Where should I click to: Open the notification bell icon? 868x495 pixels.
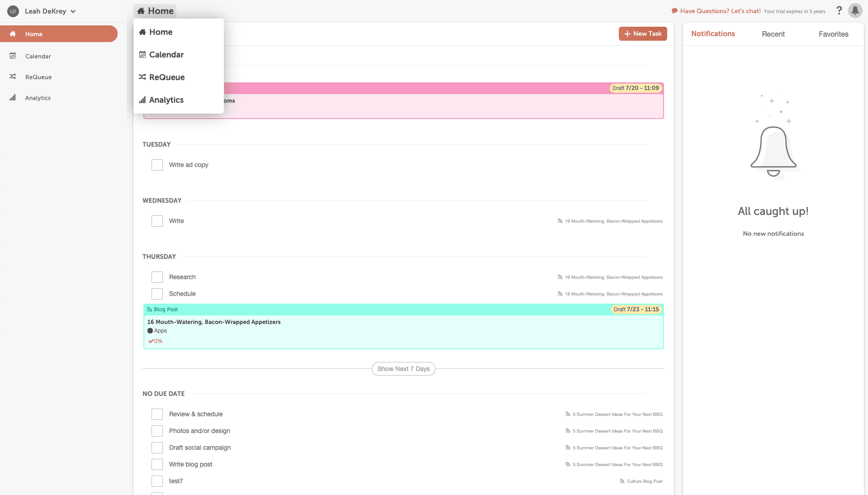click(x=855, y=10)
